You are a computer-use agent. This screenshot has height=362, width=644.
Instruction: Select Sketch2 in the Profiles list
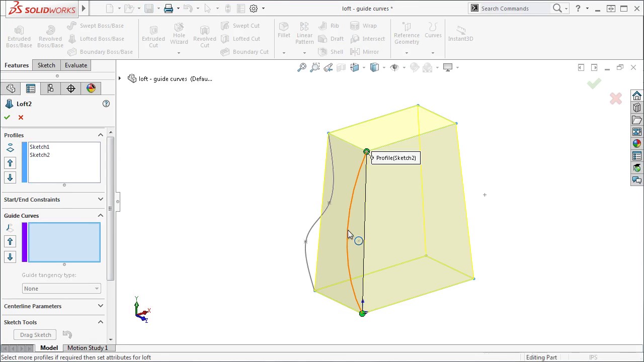point(40,155)
